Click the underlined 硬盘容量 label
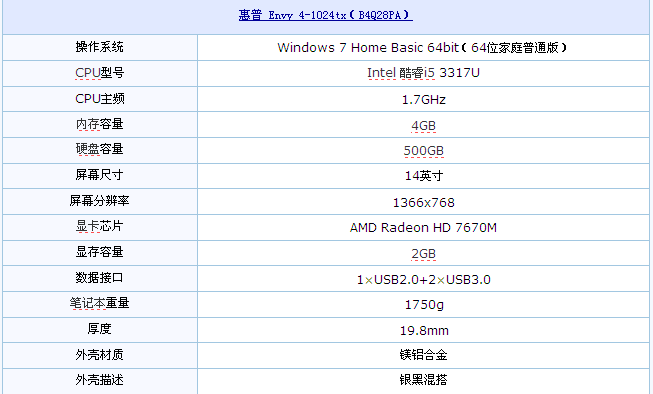This screenshot has width=653, height=394. pyautogui.click(x=100, y=149)
